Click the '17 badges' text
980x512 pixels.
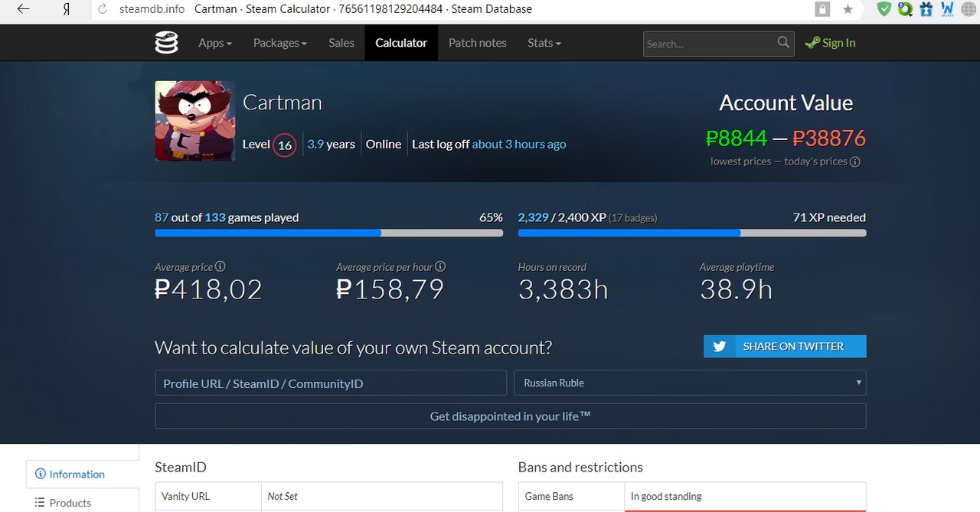tap(633, 218)
